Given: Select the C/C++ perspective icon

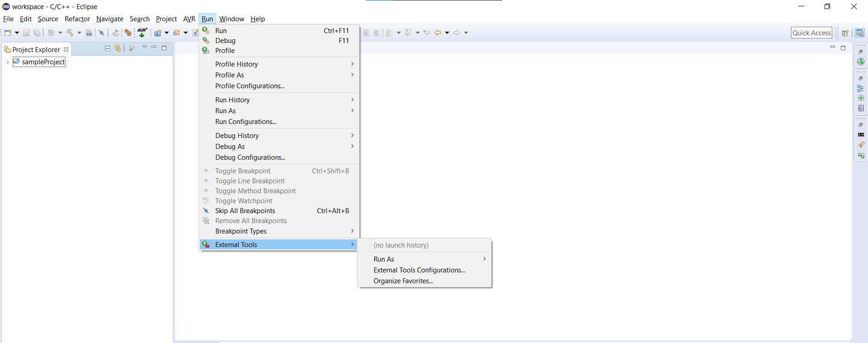Looking at the screenshot, I should [x=860, y=33].
